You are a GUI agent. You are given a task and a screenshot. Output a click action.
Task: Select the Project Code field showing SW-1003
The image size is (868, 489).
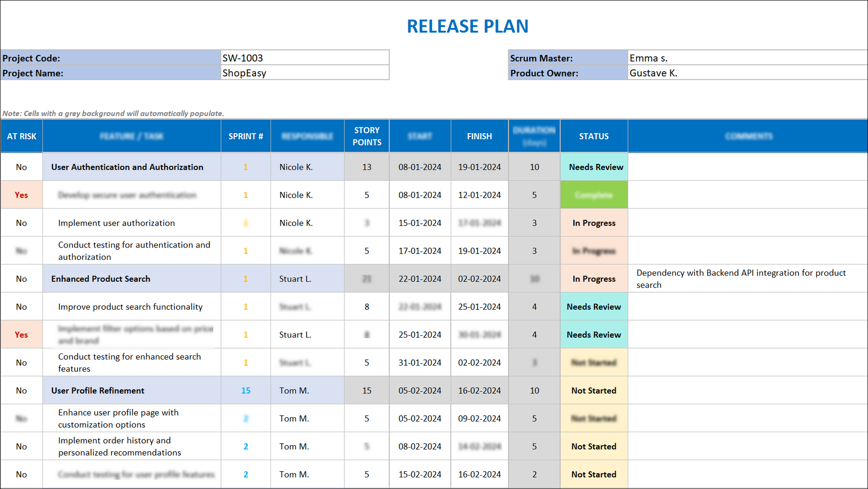coord(304,57)
